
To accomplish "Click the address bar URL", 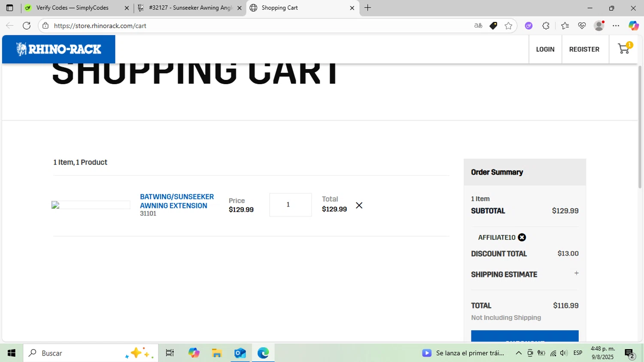I will pyautogui.click(x=100, y=26).
